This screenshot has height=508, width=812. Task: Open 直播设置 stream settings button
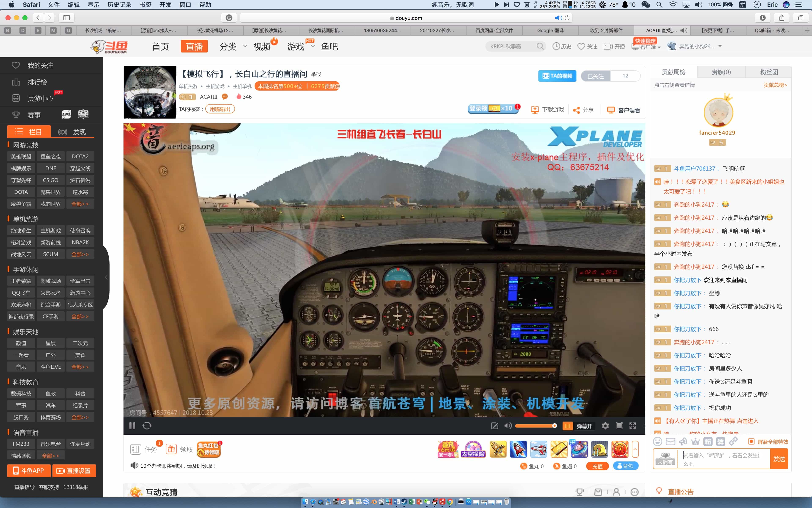(74, 471)
